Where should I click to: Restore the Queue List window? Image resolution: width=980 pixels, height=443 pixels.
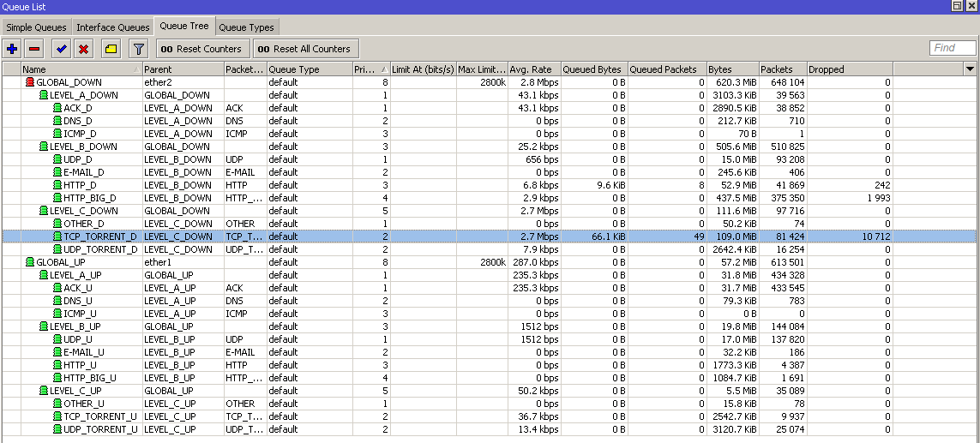(957, 6)
